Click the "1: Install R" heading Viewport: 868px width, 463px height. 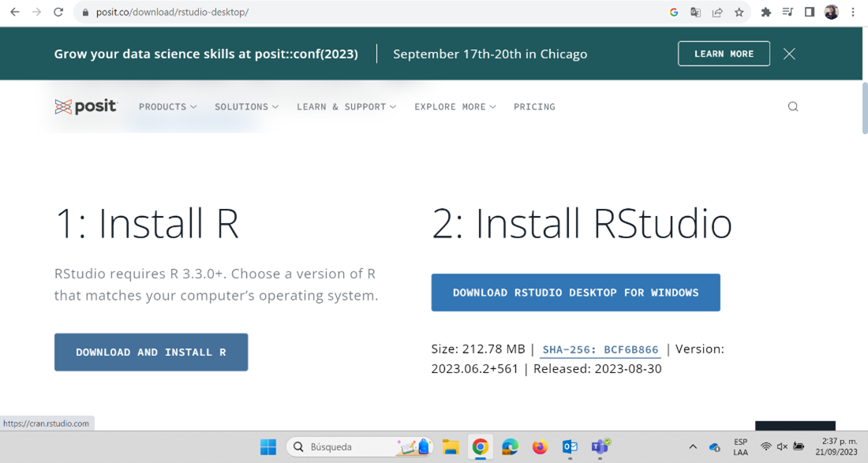pyautogui.click(x=147, y=223)
